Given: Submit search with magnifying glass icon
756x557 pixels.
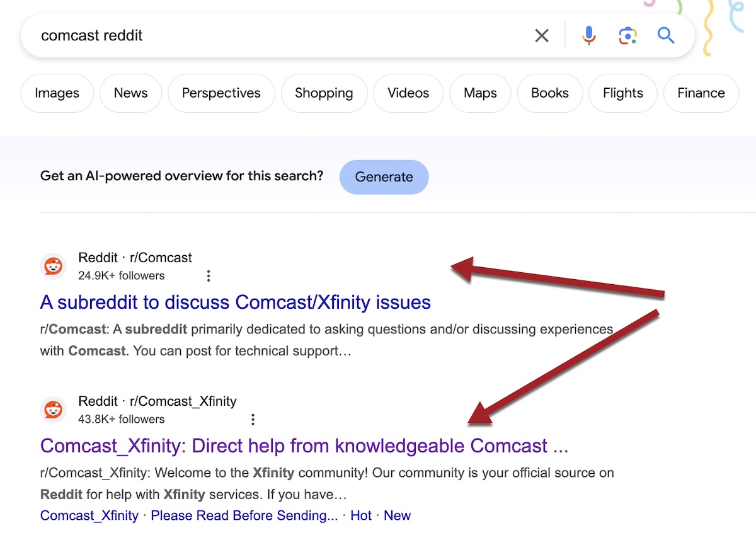Looking at the screenshot, I should pyautogui.click(x=666, y=36).
